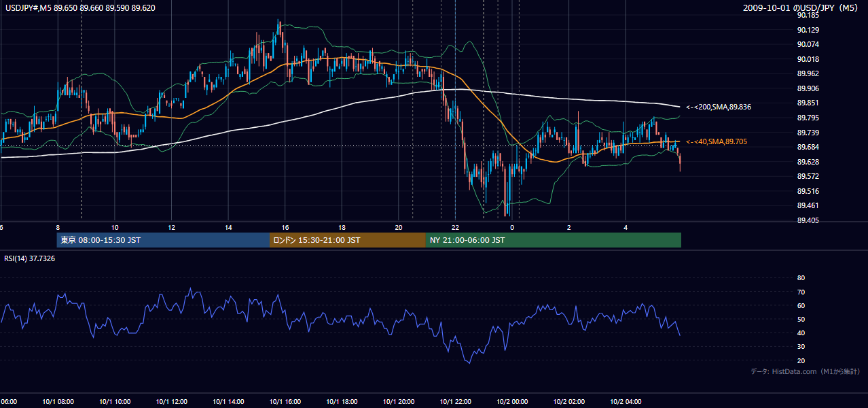Click price level 89.962 on price axis
The image size is (868, 408).
coord(808,73)
